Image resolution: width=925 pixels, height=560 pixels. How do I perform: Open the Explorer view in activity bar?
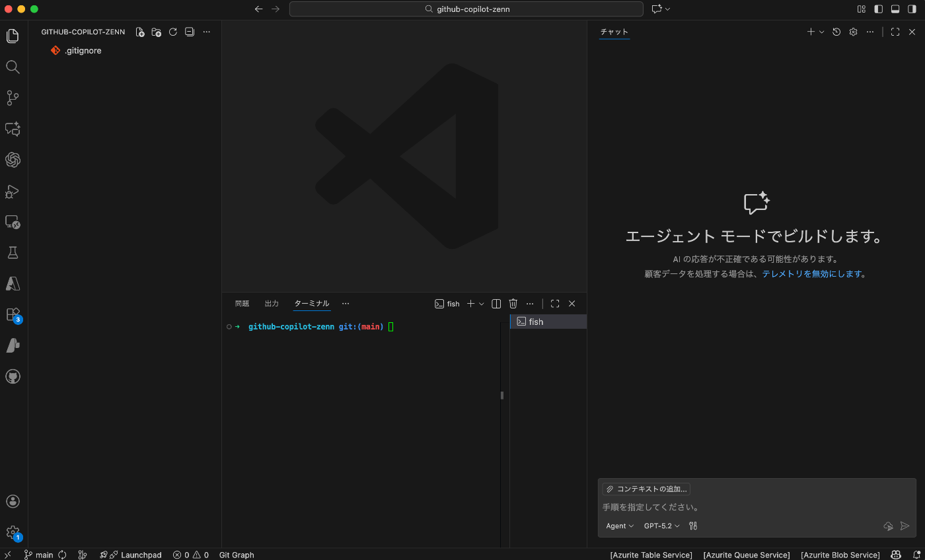point(13,36)
